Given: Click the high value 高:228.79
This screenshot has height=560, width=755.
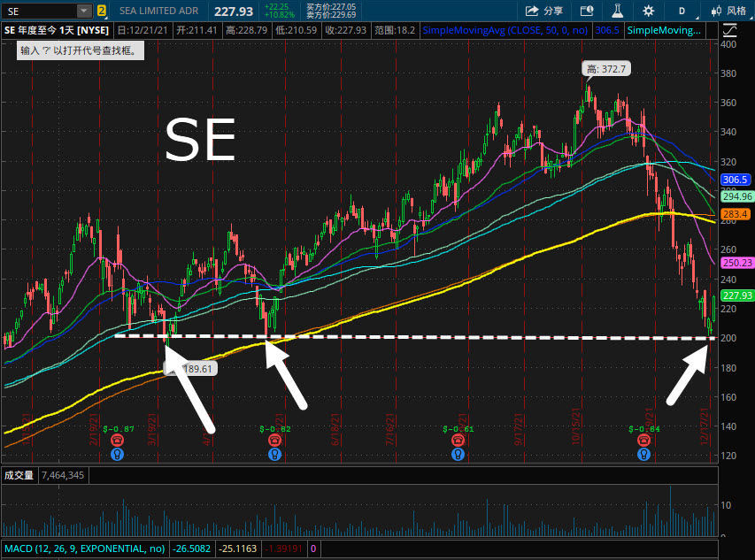Looking at the screenshot, I should pyautogui.click(x=247, y=30).
